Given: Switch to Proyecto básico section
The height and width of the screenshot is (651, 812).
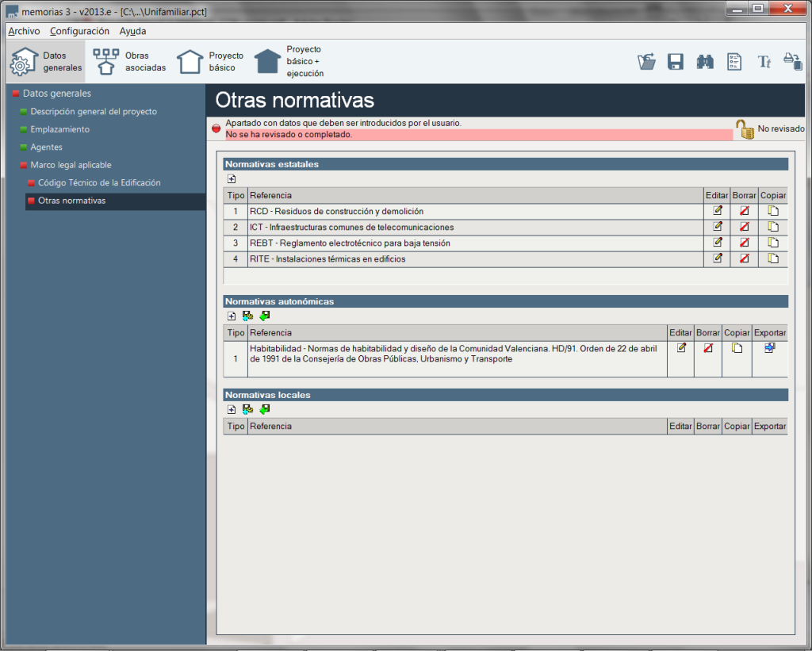Looking at the screenshot, I should point(209,62).
